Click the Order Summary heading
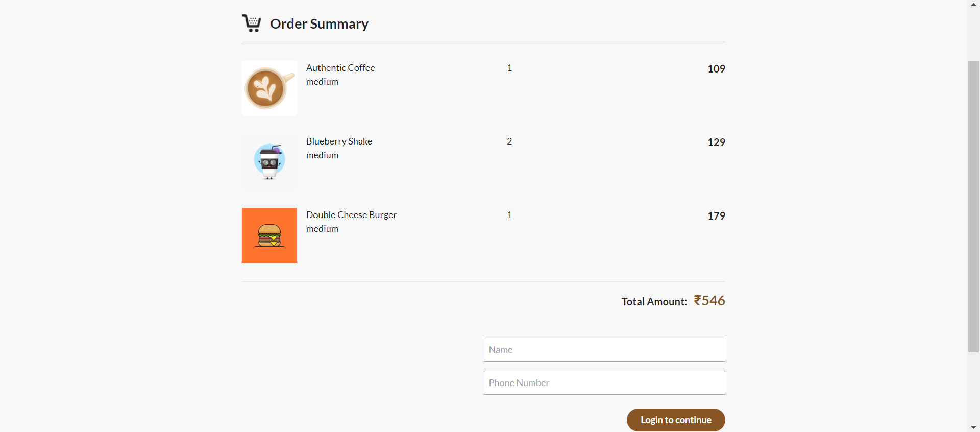 [319, 23]
